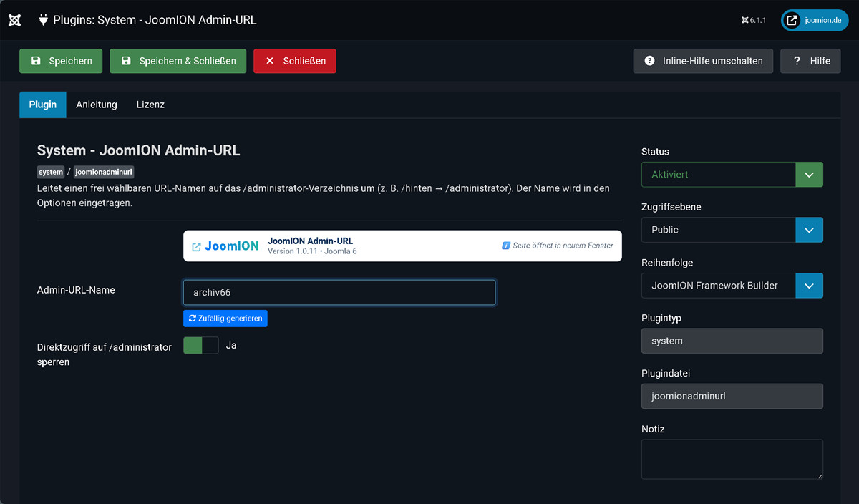Click the red Schließen button
The image size is (859, 504).
(295, 61)
